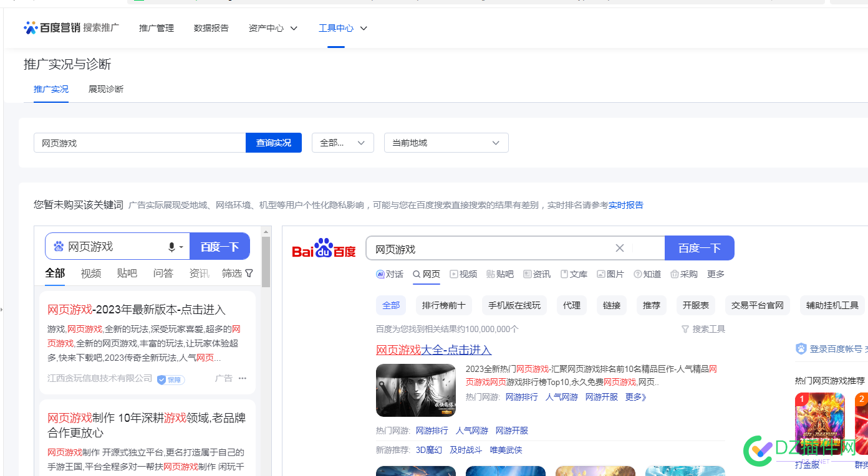Click the 保障 shield badge

tap(171, 379)
